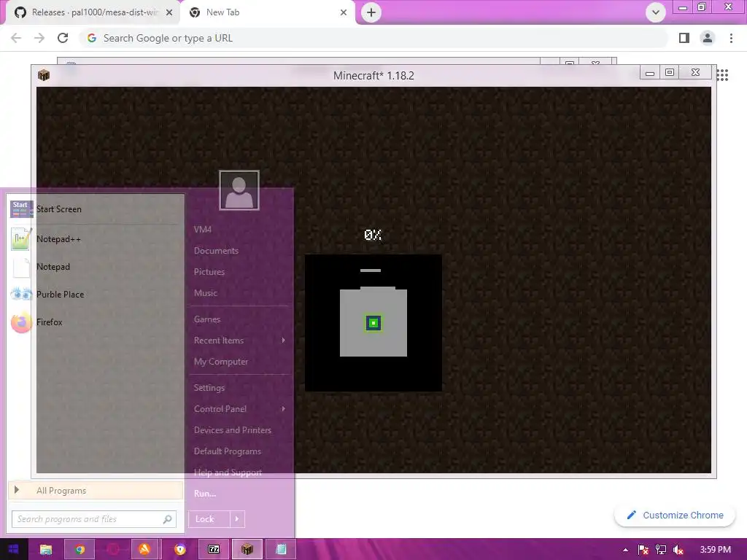Open the 7-Zip taskbar icon
The width and height of the screenshot is (747, 560).
(214, 550)
